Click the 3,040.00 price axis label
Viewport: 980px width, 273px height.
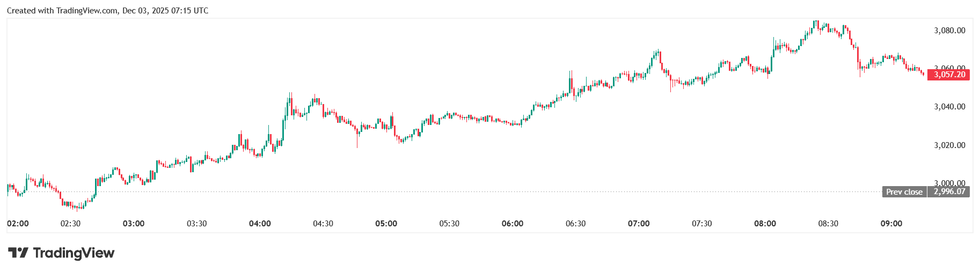[949, 107]
